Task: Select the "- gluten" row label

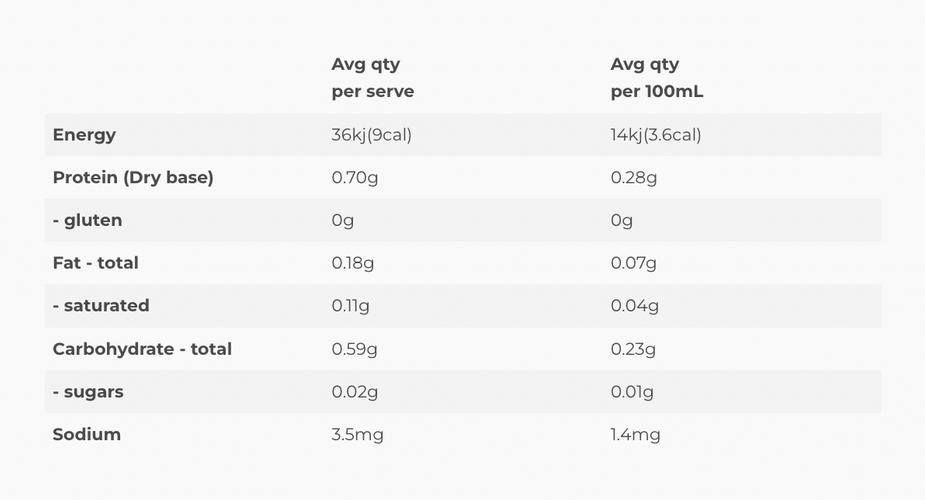Action: pyautogui.click(x=87, y=220)
